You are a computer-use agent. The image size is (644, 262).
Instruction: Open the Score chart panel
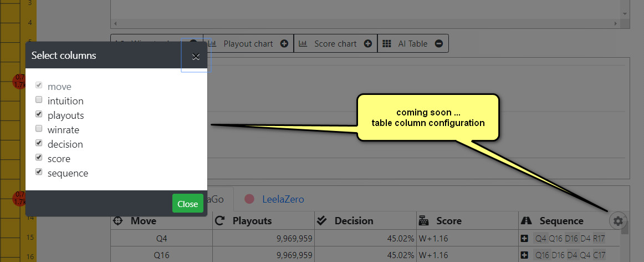[335, 43]
